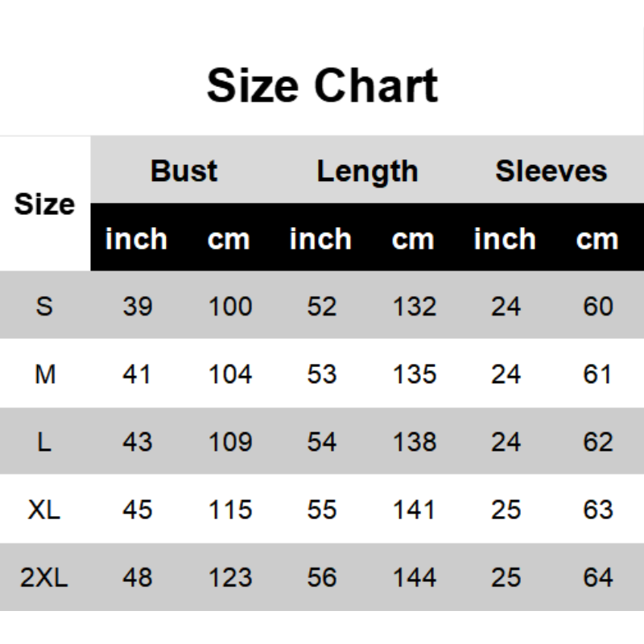The image size is (644, 644).
Task: Click the 2XL size row label
Action: (x=44, y=577)
